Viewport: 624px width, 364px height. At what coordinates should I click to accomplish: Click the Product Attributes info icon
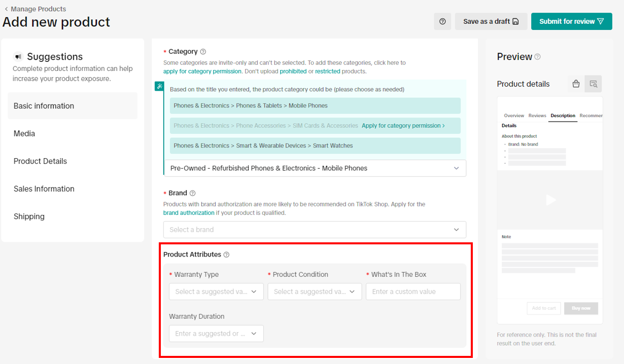tap(226, 254)
